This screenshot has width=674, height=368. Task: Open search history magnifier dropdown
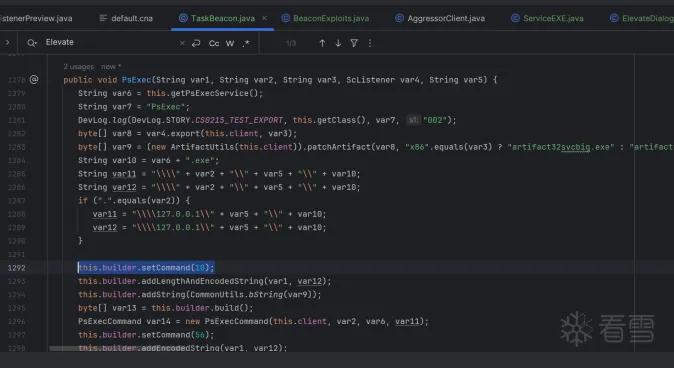pyautogui.click(x=32, y=43)
